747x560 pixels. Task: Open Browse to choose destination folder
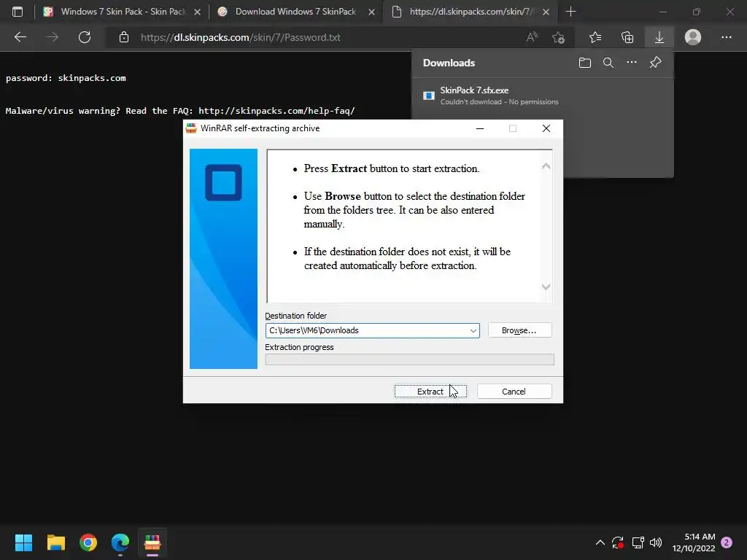519,330
